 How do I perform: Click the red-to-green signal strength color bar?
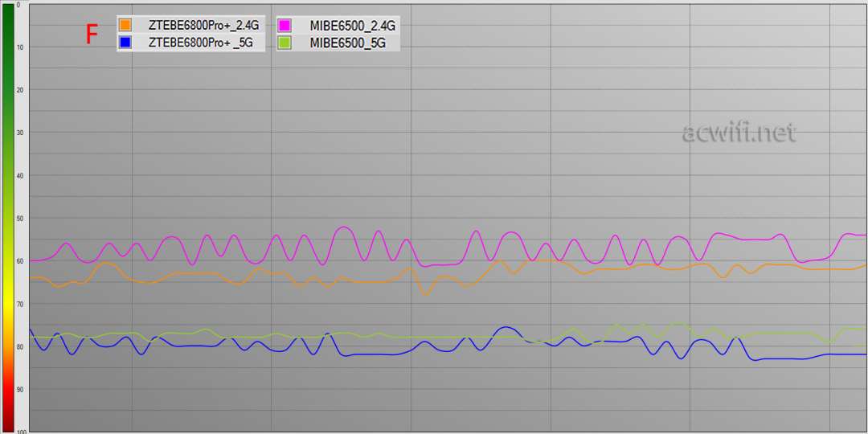tap(8, 218)
